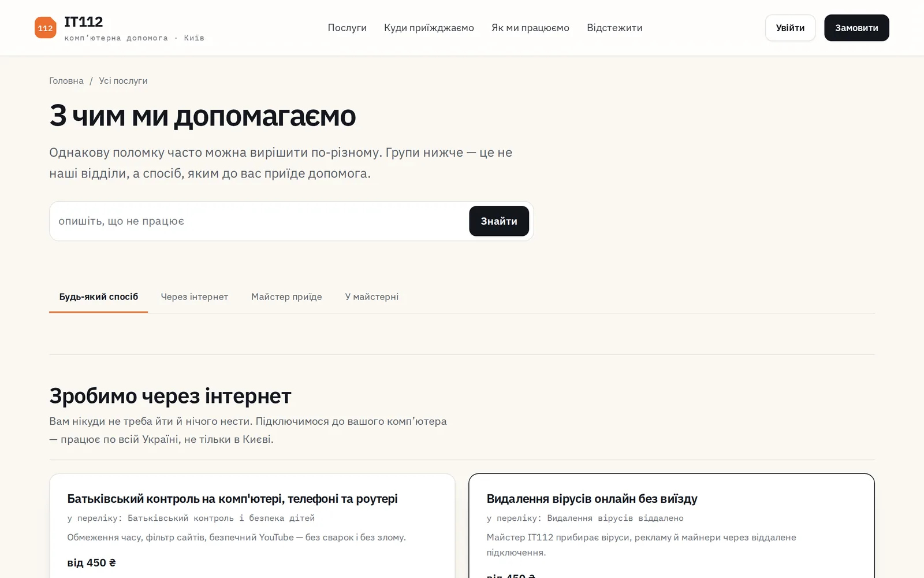Click the 'від 450 ₴' price on parental control card
This screenshot has height=578, width=924.
91,562
